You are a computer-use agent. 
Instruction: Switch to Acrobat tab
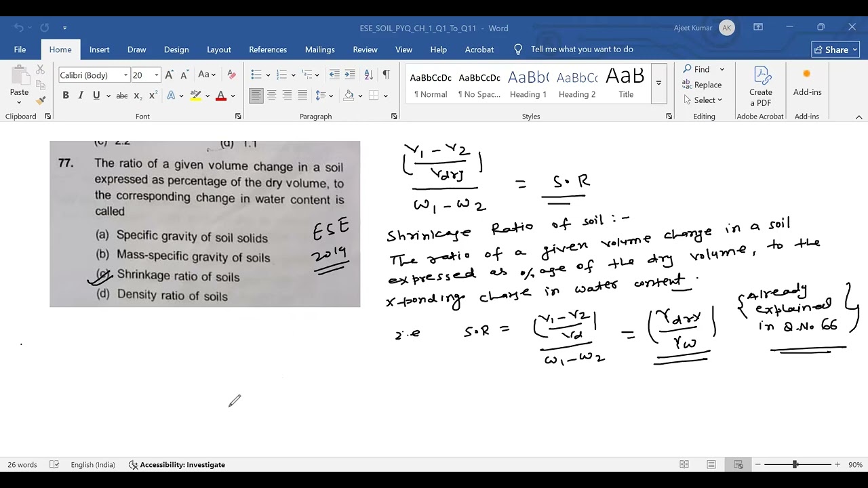479,49
